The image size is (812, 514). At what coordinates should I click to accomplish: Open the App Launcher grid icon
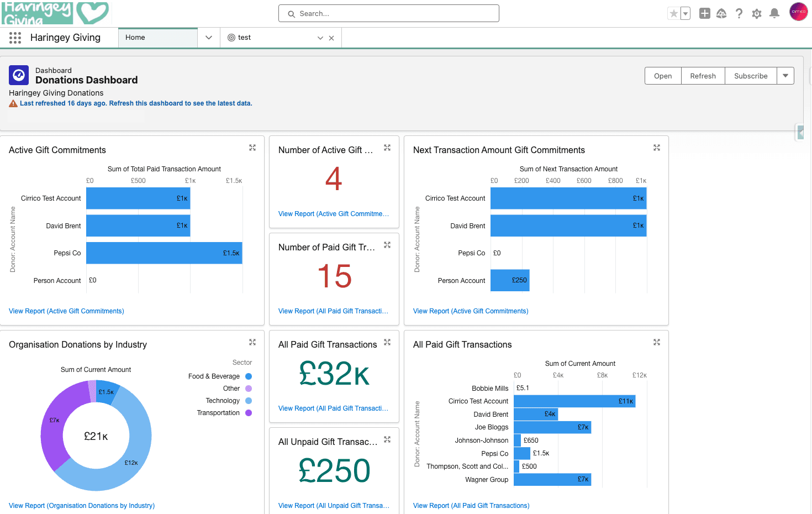(x=15, y=38)
